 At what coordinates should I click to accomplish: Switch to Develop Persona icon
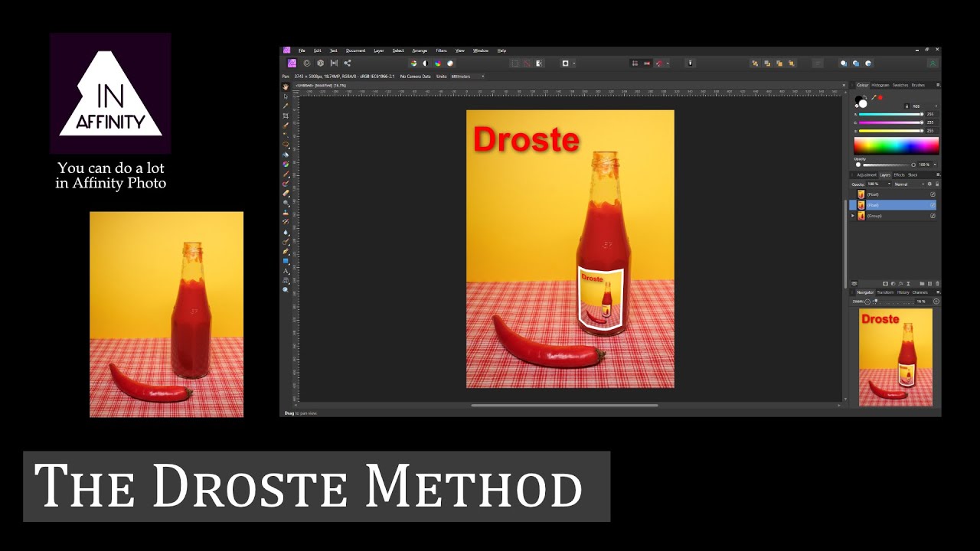click(x=320, y=64)
